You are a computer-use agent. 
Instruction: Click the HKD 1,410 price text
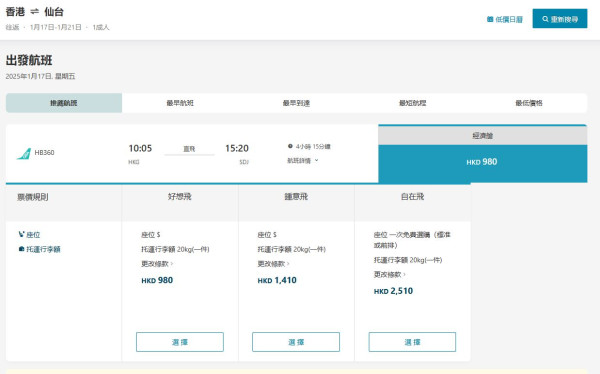point(277,280)
